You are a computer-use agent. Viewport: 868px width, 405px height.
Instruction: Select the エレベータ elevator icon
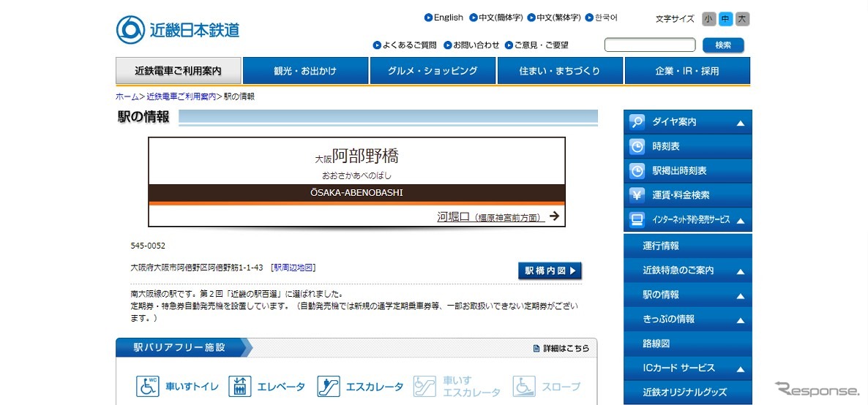(x=240, y=386)
